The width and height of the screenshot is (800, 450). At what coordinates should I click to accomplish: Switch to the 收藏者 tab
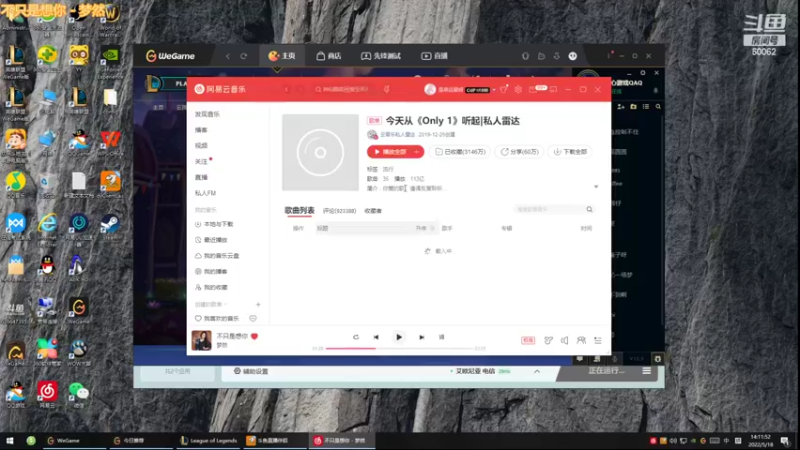pos(373,211)
